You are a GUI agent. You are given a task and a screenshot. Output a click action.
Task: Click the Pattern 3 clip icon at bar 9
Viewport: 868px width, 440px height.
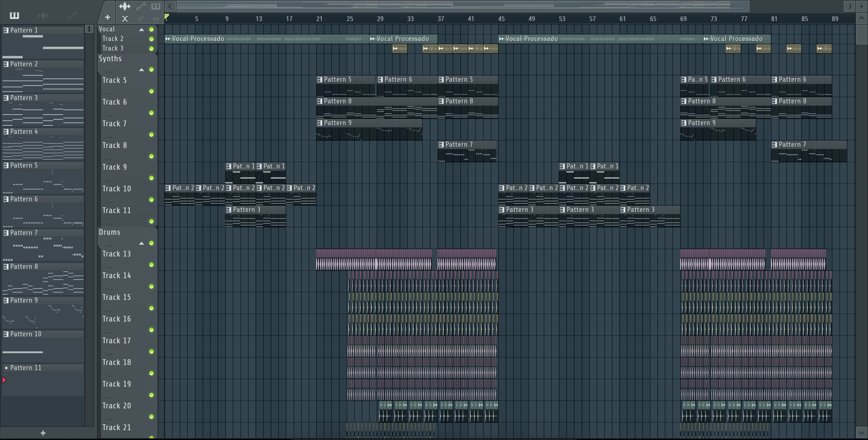click(228, 210)
